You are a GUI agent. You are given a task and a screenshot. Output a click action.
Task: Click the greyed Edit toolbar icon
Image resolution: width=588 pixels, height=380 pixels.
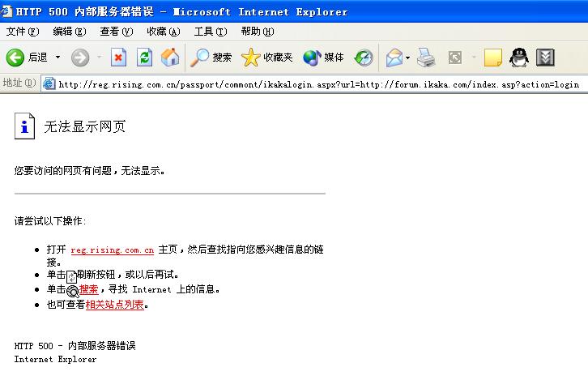[x=455, y=58]
